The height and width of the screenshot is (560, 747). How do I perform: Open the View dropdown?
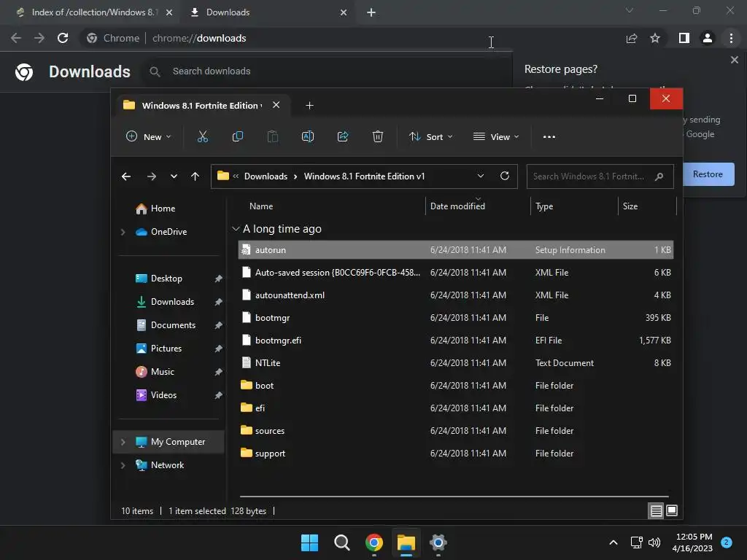coord(496,136)
